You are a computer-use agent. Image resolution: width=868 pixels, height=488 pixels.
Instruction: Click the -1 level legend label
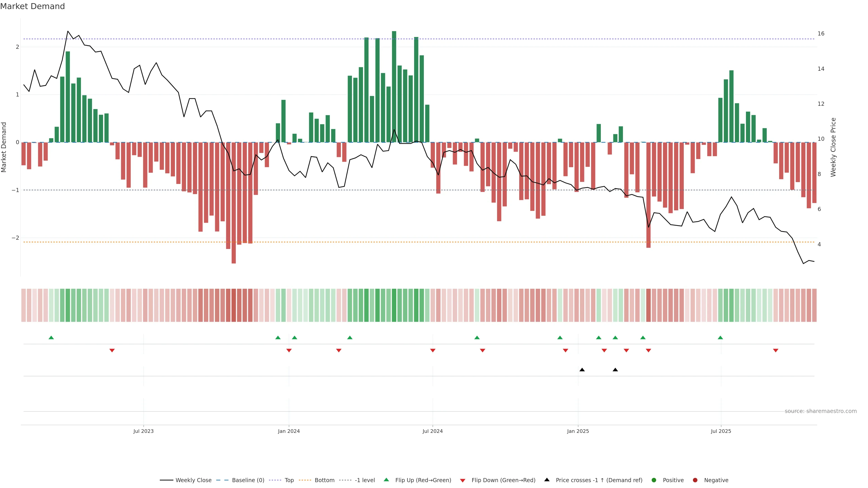(365, 480)
